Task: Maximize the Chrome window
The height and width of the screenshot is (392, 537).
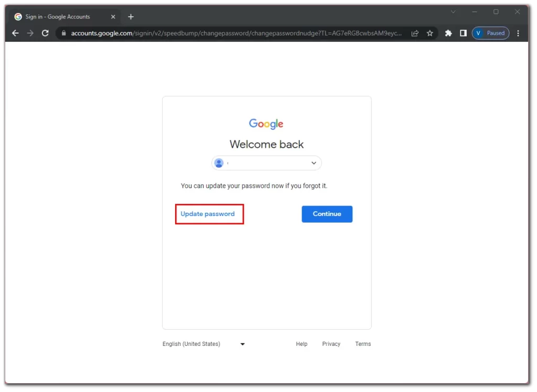Action: 496,12
